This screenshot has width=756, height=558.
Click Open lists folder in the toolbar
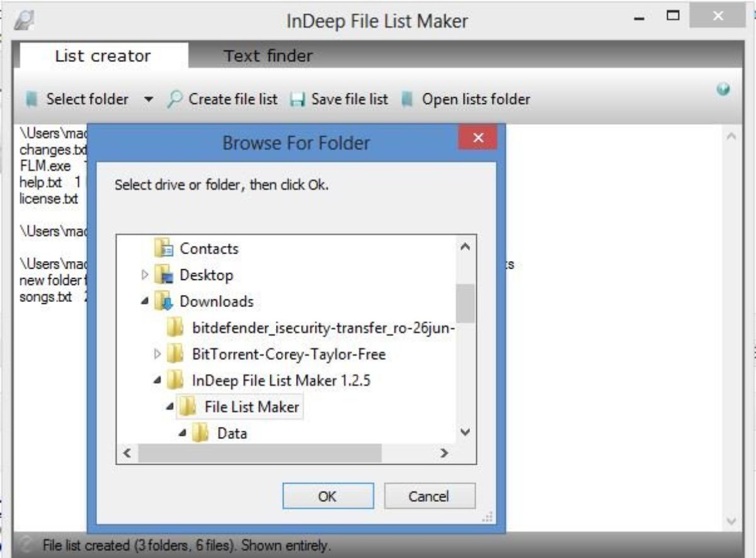click(476, 99)
